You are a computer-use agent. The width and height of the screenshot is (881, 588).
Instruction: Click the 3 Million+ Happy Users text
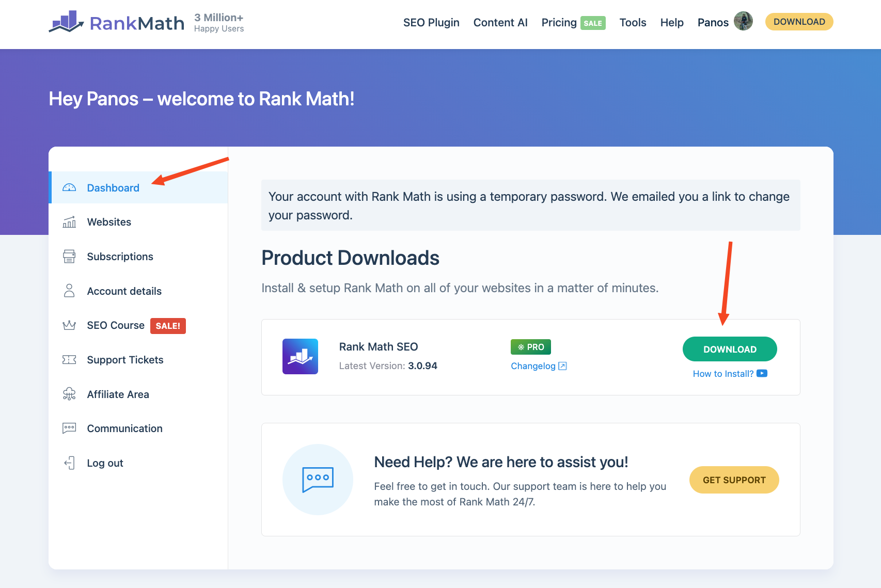219,23
